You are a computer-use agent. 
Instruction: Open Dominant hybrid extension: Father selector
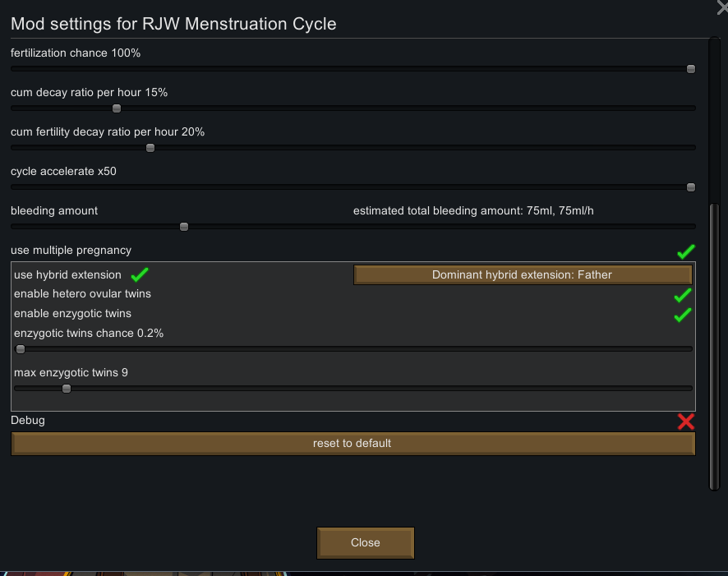pos(523,274)
